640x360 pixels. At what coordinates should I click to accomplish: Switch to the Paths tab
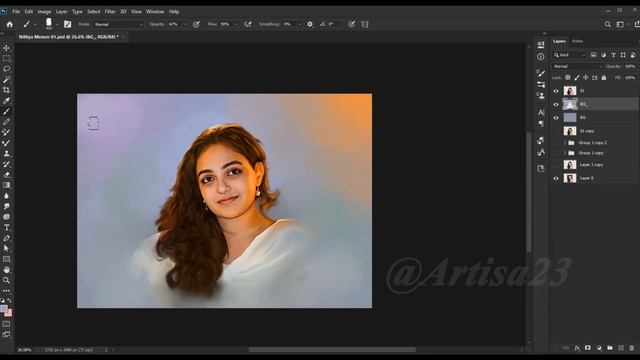(578, 41)
